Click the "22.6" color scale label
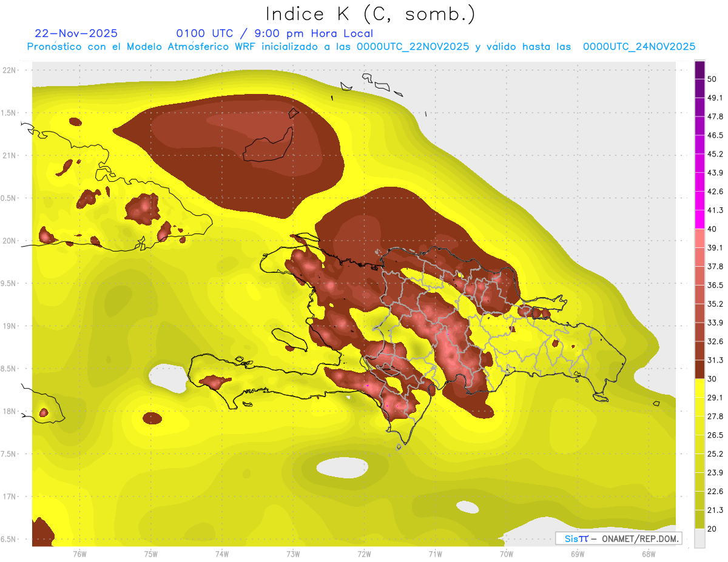The width and height of the screenshot is (728, 562). coord(715,492)
